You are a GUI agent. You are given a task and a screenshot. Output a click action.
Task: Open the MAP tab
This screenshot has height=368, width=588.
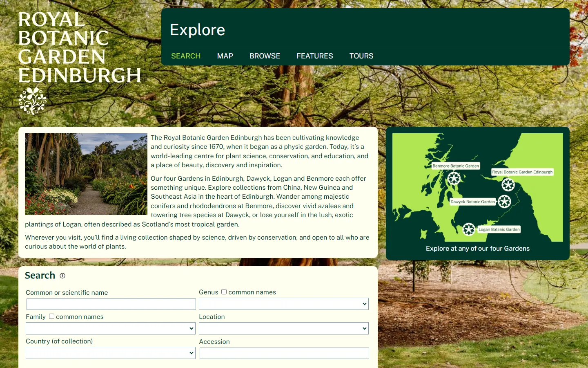coord(225,56)
